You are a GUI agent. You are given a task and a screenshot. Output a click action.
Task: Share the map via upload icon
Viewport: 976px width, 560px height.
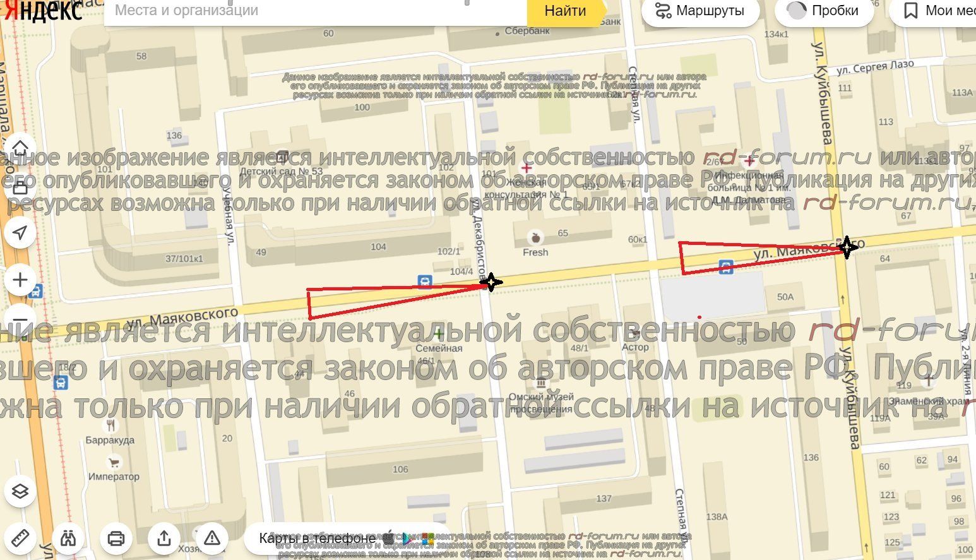pos(164,538)
